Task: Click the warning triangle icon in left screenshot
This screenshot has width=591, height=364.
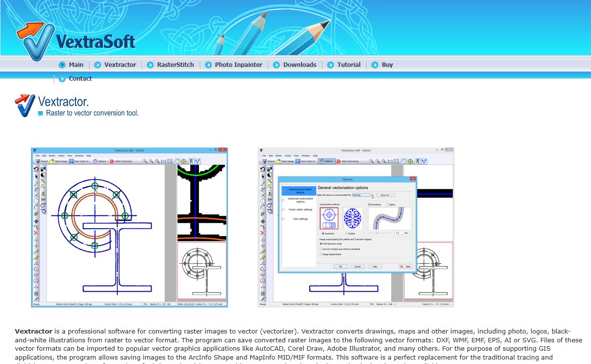Action: 43,194
